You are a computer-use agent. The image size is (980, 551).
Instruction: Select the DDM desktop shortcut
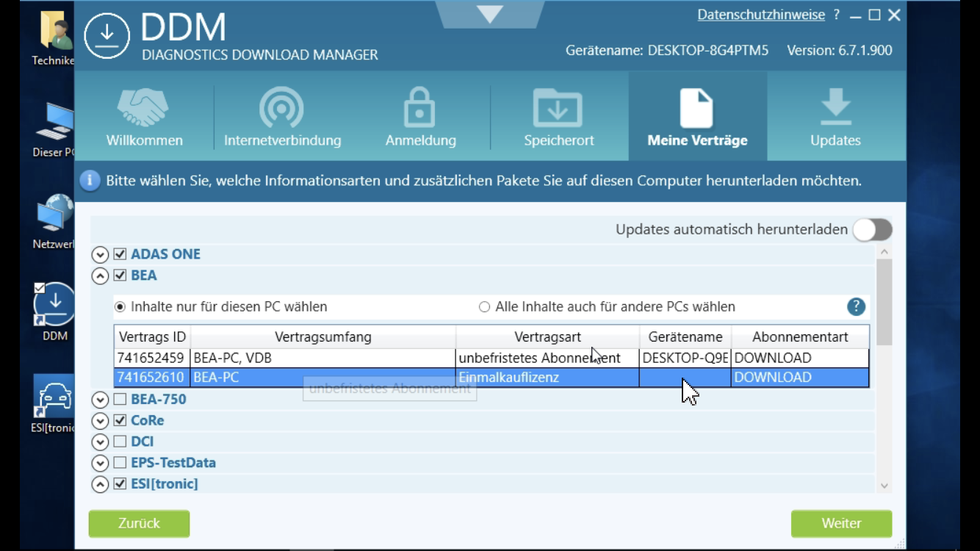tap(54, 313)
